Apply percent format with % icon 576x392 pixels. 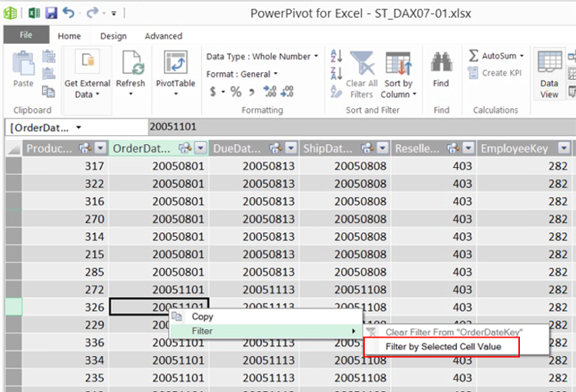pos(236,91)
